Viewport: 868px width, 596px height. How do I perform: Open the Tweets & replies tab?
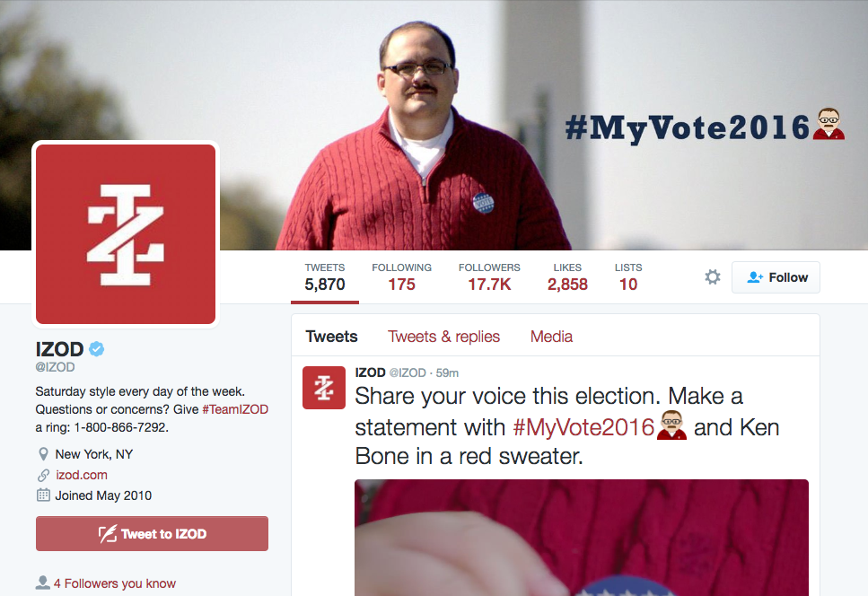coord(443,337)
